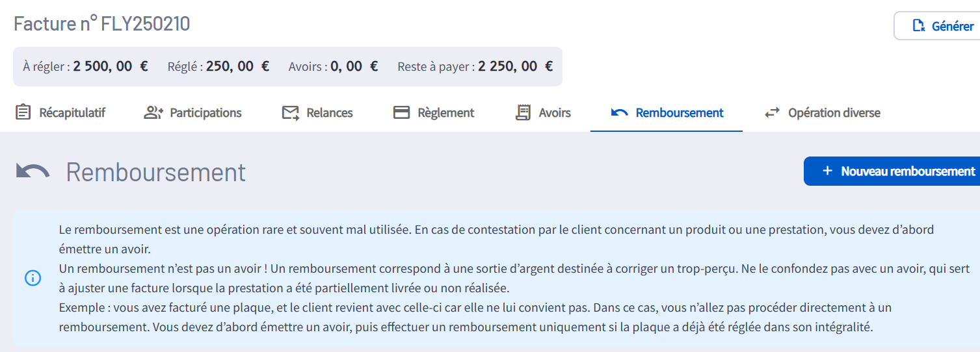Click the document icon in the Générer button
This screenshot has width=980, height=352.
click(919, 26)
